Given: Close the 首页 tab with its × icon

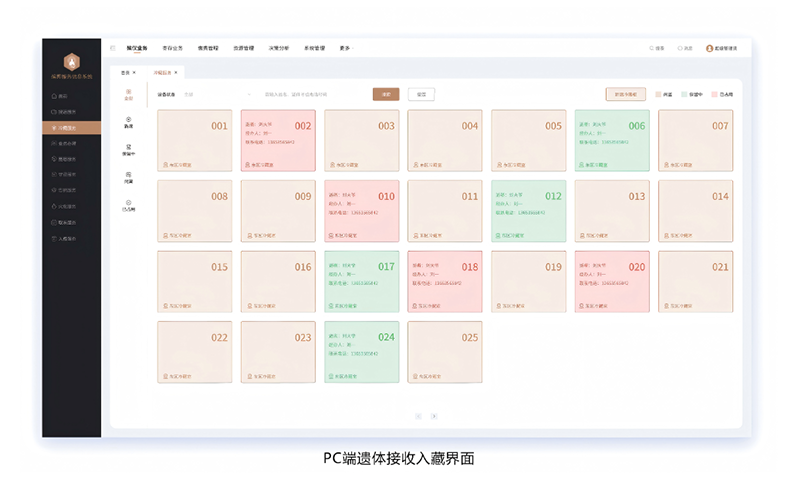Looking at the screenshot, I should tap(134, 72).
